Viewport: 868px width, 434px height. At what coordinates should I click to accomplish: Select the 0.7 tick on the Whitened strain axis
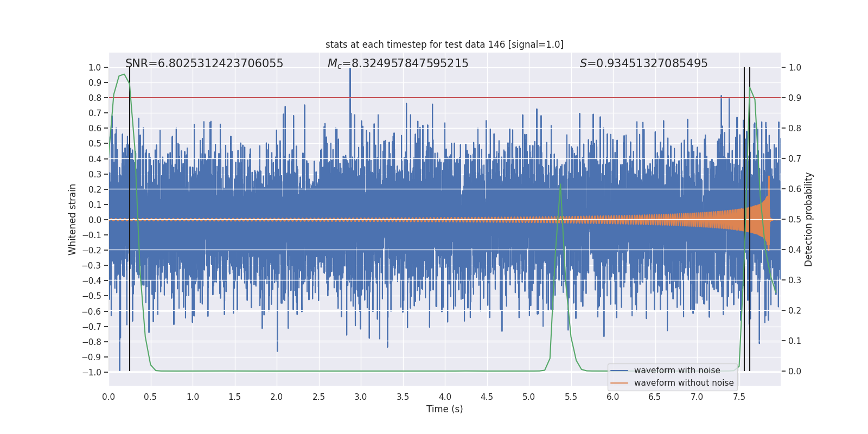(95, 113)
